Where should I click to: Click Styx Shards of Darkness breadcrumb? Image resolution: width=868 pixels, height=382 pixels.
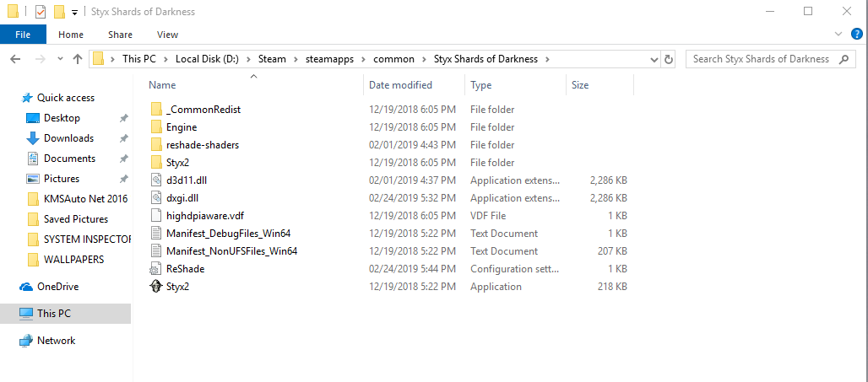486,58
